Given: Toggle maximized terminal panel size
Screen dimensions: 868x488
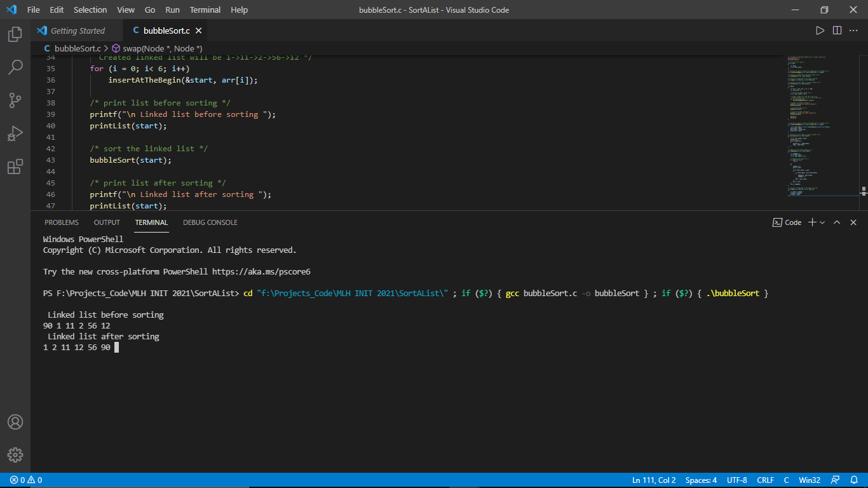Looking at the screenshot, I should point(837,222).
